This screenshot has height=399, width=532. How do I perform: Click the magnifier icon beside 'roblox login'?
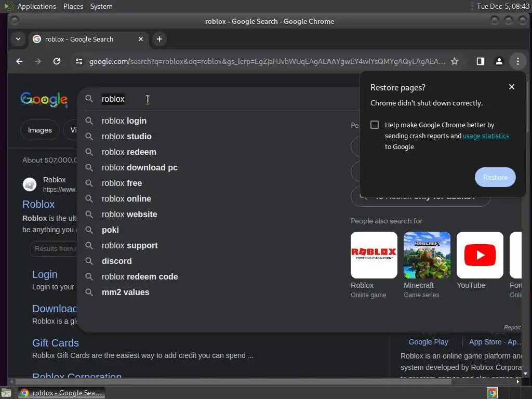pyautogui.click(x=89, y=121)
